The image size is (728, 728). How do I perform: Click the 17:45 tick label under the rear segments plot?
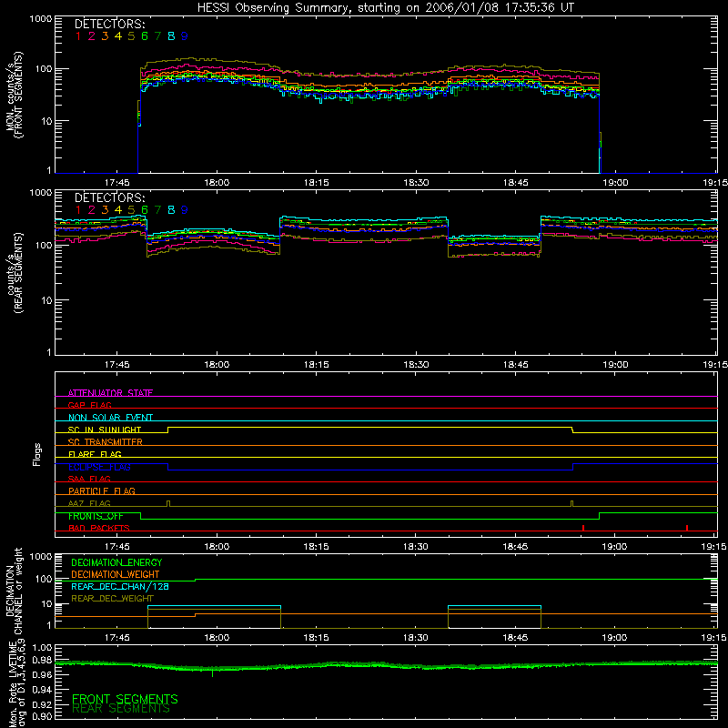point(117,365)
